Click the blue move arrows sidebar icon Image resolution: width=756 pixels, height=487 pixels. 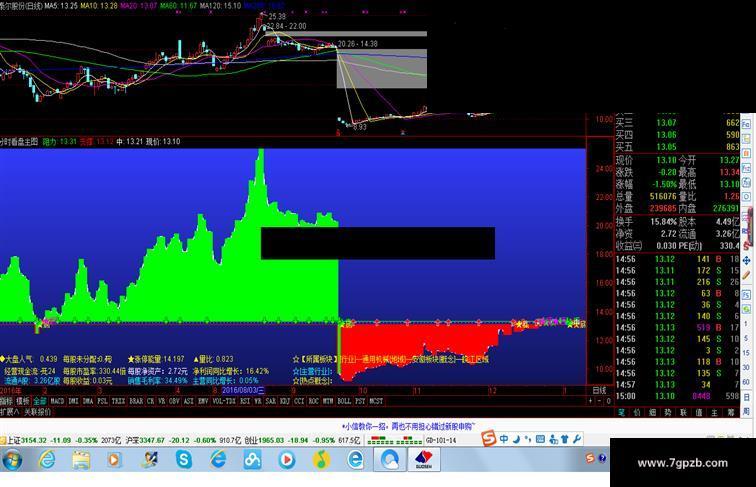746,260
